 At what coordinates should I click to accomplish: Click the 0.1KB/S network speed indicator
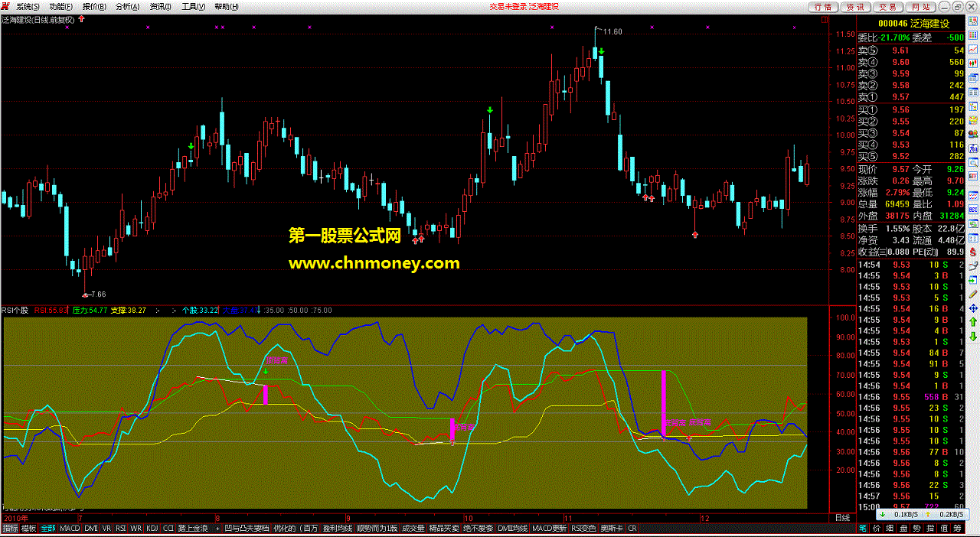click(907, 515)
